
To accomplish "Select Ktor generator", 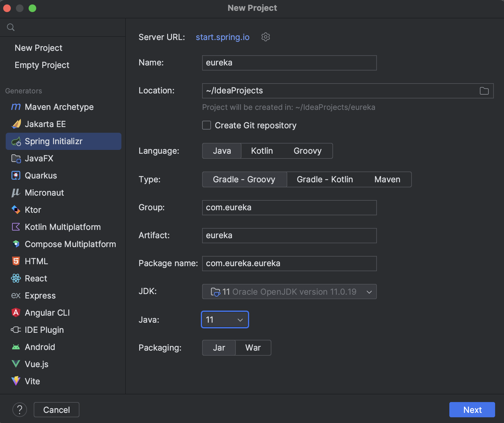I will coord(64,210).
